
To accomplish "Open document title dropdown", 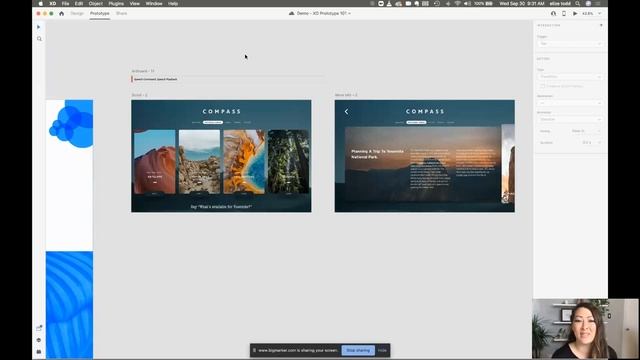I will 349,13.
